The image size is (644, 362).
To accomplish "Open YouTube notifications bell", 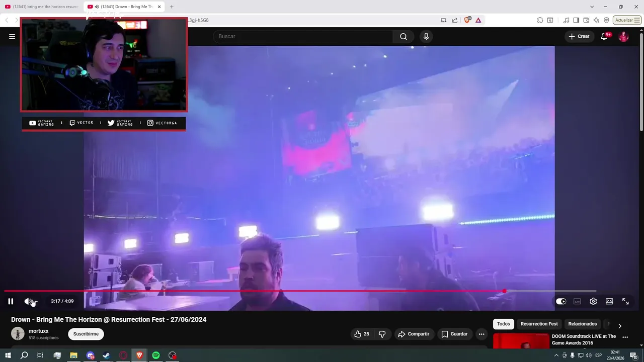I will tap(605, 36).
